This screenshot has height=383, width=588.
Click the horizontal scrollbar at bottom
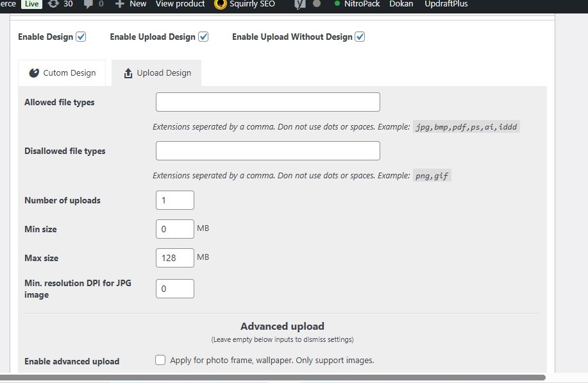[273, 378]
